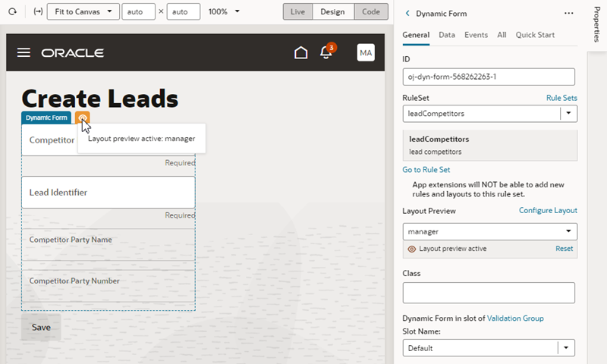Switch to Design mode
Screen dimensions: 607x364
(x=332, y=11)
